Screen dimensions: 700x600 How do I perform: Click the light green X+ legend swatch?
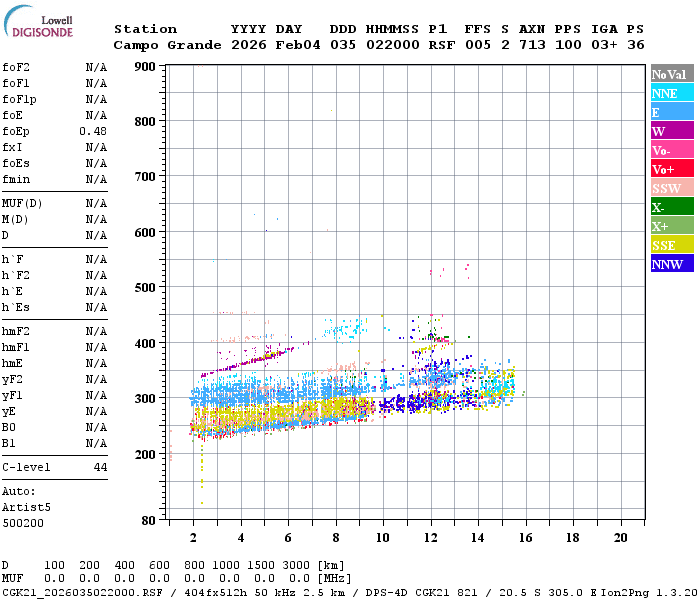[671, 226]
